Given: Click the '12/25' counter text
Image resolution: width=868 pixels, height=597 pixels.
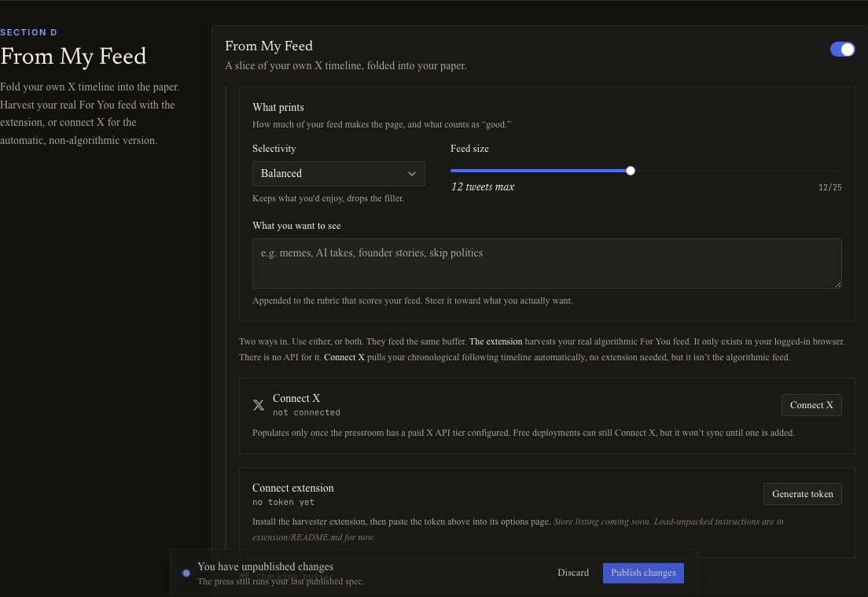Looking at the screenshot, I should [x=829, y=188].
